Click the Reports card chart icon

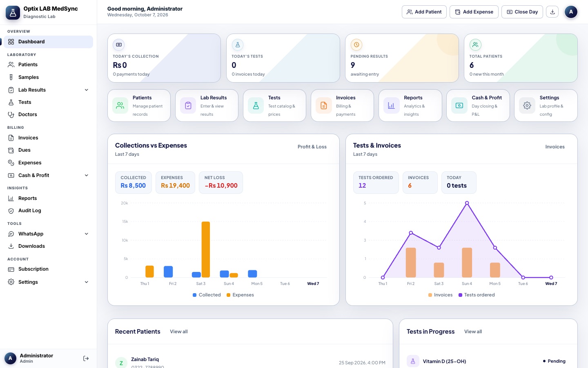[392, 105]
